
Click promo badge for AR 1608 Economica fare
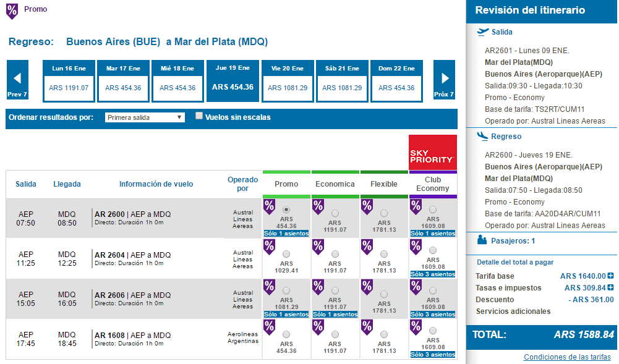(318, 328)
